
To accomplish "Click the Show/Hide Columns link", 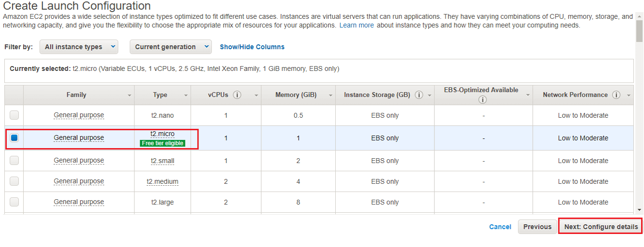I will point(252,47).
